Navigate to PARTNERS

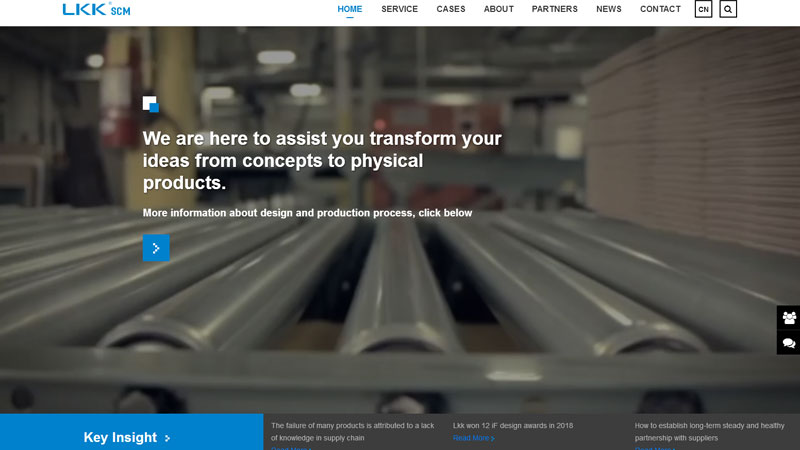(x=554, y=9)
